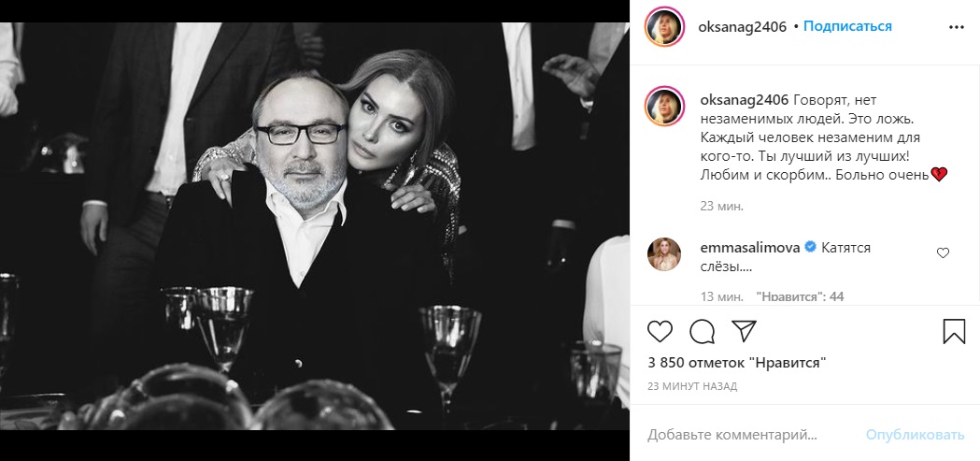View the 3 850 likes count
The image size is (980, 461).
click(737, 363)
